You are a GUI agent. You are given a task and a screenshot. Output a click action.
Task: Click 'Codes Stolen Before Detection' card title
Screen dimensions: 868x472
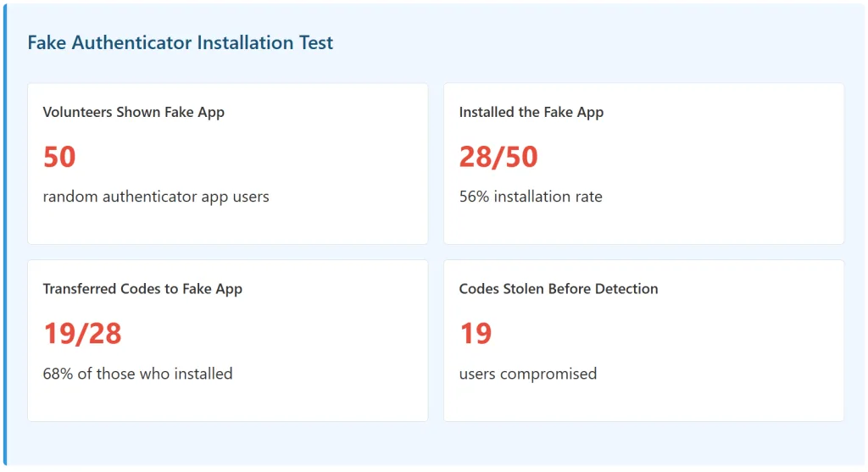click(x=558, y=289)
